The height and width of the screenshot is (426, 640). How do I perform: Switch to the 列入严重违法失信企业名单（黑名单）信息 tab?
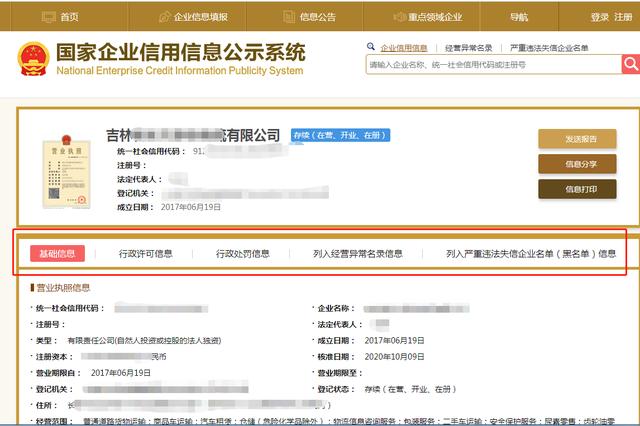pyautogui.click(x=531, y=254)
